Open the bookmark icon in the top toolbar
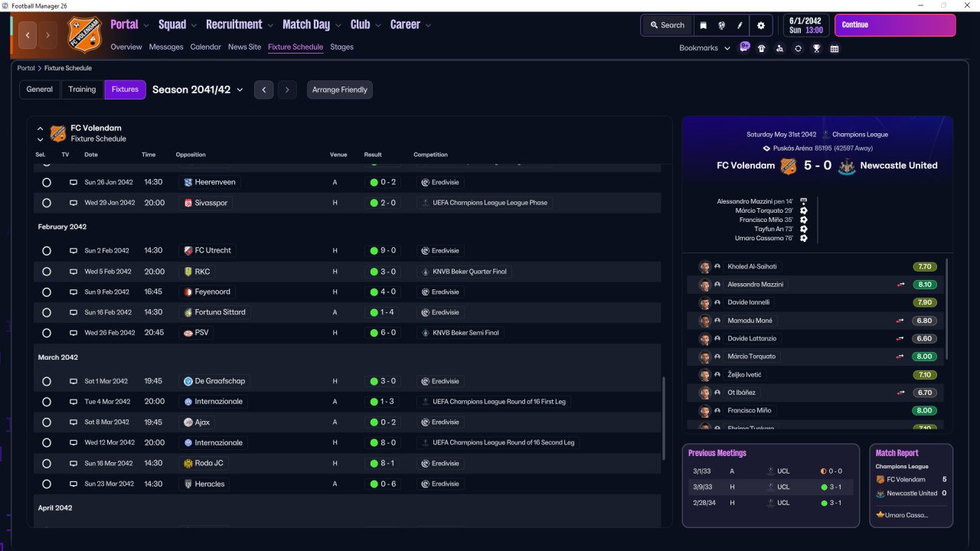Image resolution: width=980 pixels, height=551 pixels. pos(704,25)
